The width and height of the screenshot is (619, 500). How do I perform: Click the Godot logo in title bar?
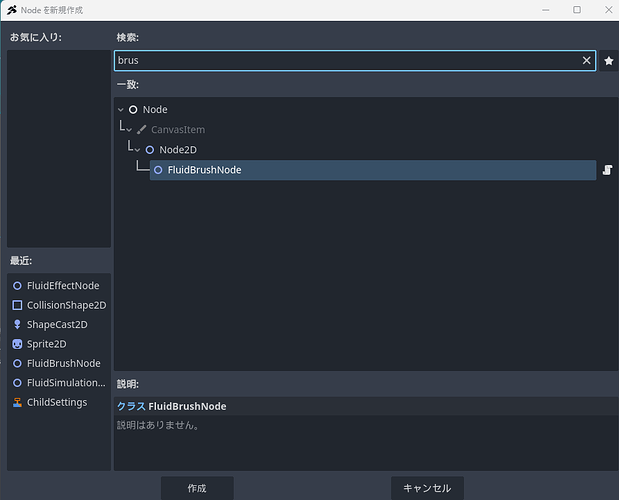12,10
